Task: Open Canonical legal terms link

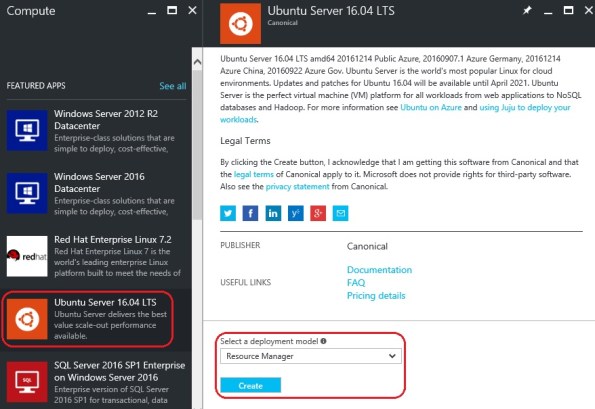Action: tap(253, 174)
